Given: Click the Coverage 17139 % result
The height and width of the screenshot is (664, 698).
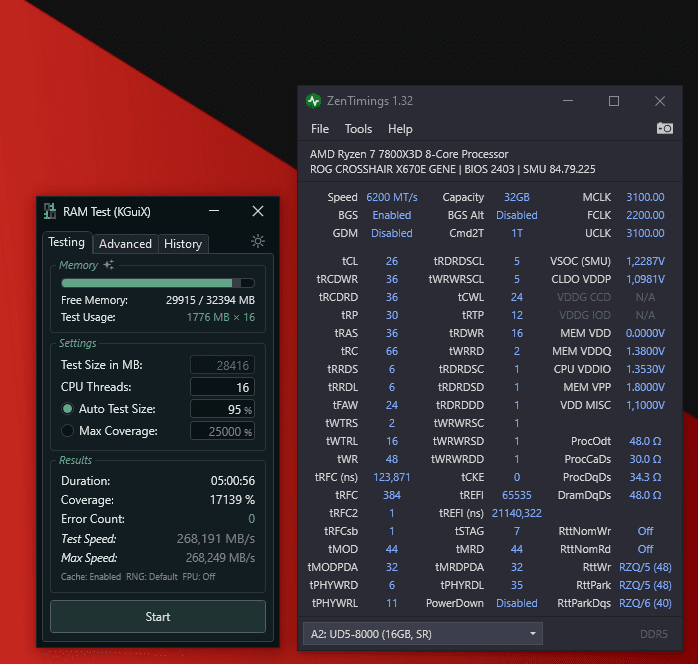Looking at the screenshot, I should 232,500.
